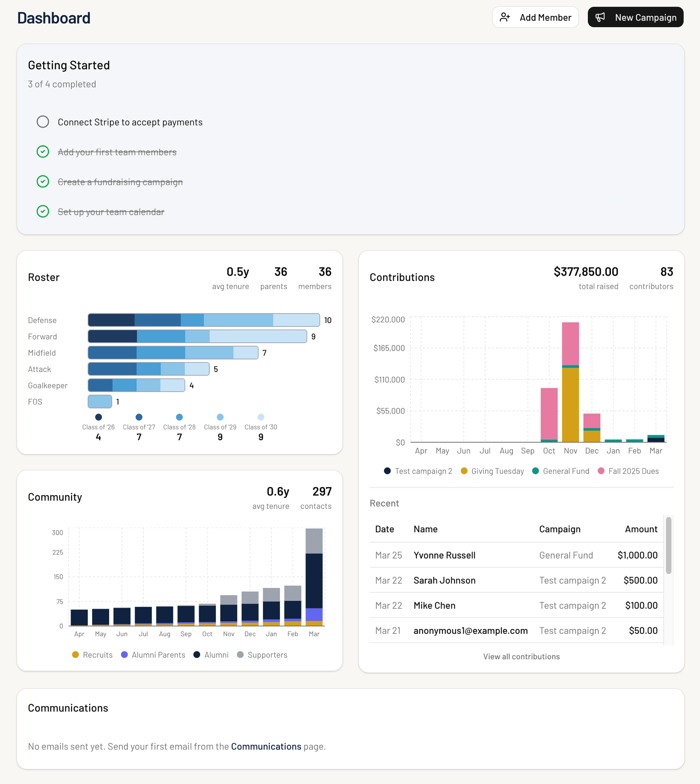The image size is (700, 784).
Task: Toggle the green check for first team members
Action: click(43, 152)
